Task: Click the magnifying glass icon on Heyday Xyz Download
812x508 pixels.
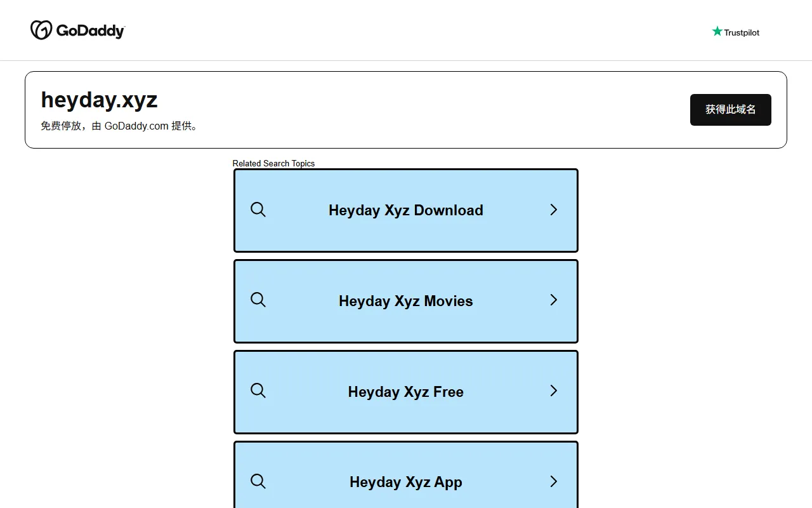Action: click(x=258, y=210)
